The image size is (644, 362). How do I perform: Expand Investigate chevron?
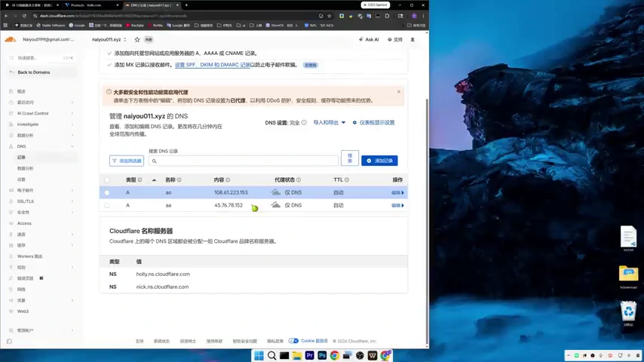pos(72,124)
